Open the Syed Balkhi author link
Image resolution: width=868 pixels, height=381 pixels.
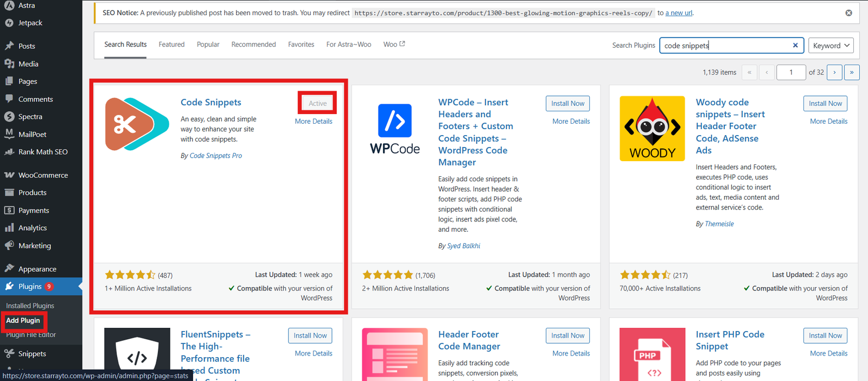(463, 246)
